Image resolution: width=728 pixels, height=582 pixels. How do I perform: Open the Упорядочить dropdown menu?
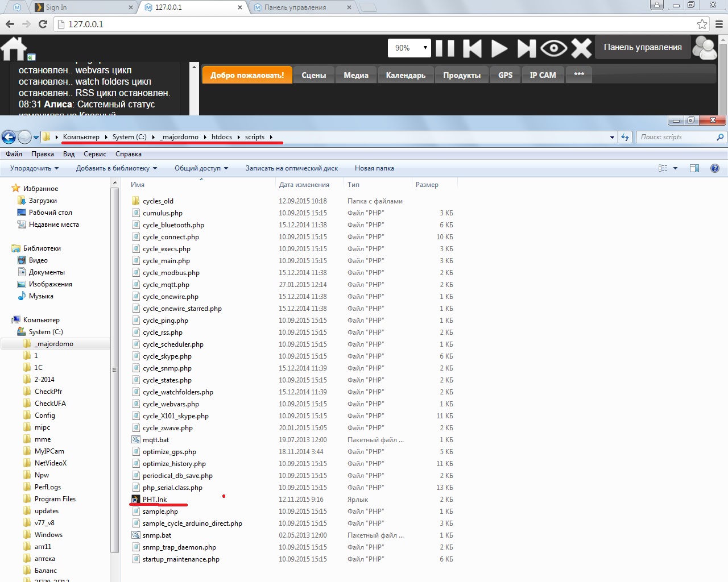point(30,168)
